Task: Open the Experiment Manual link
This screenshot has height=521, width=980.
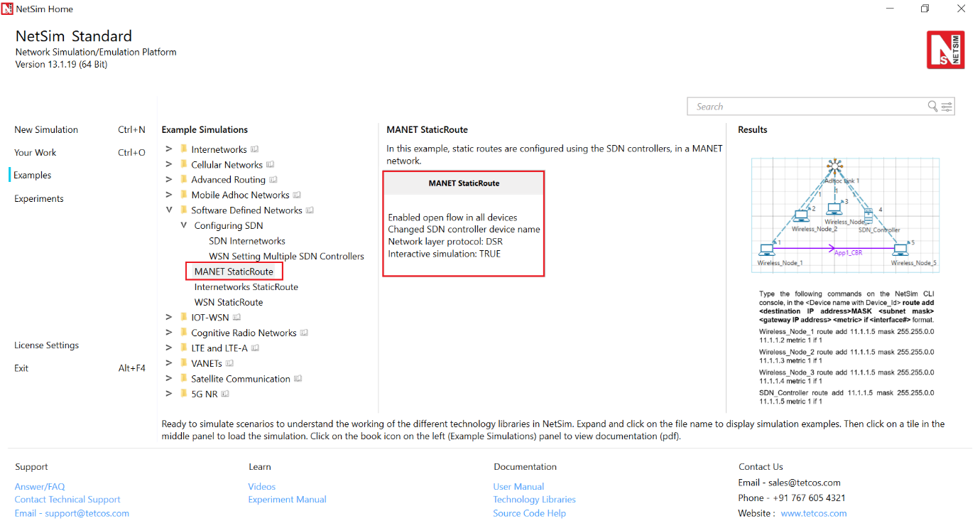Action: click(288, 500)
